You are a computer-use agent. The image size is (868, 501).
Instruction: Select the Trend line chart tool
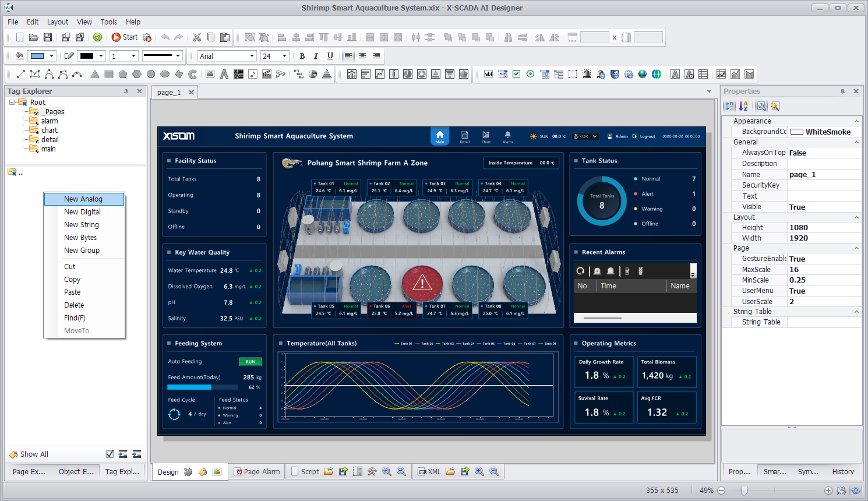(721, 74)
